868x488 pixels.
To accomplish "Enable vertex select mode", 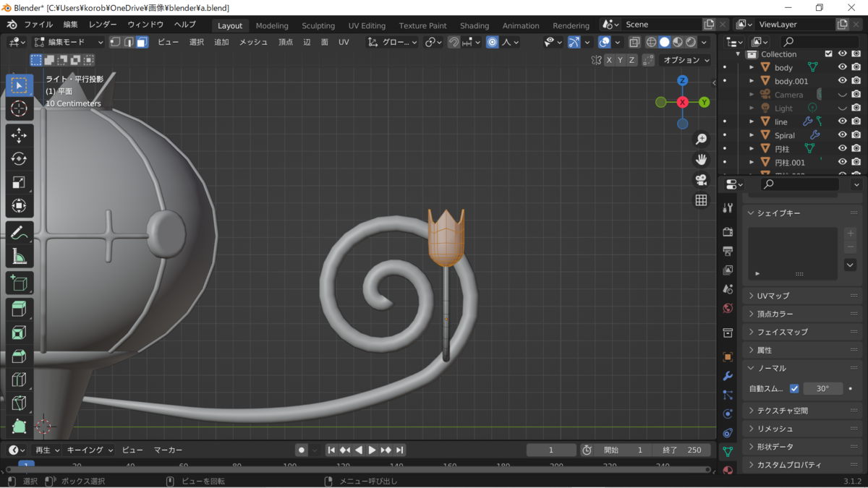I will [x=116, y=42].
